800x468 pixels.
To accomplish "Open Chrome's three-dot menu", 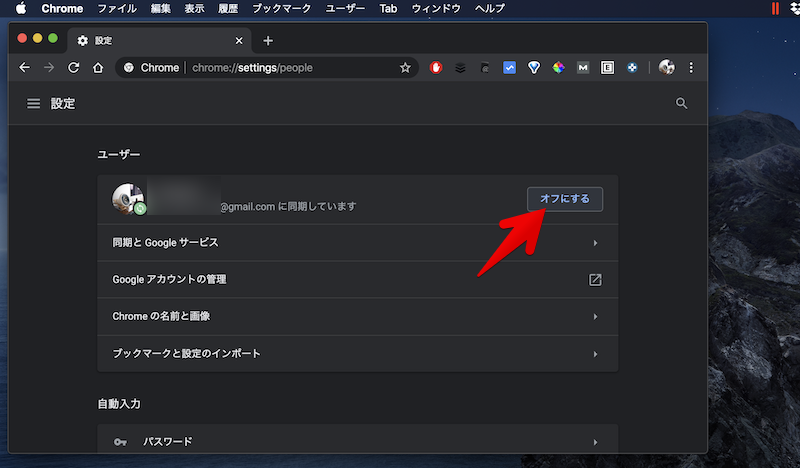I will click(691, 68).
